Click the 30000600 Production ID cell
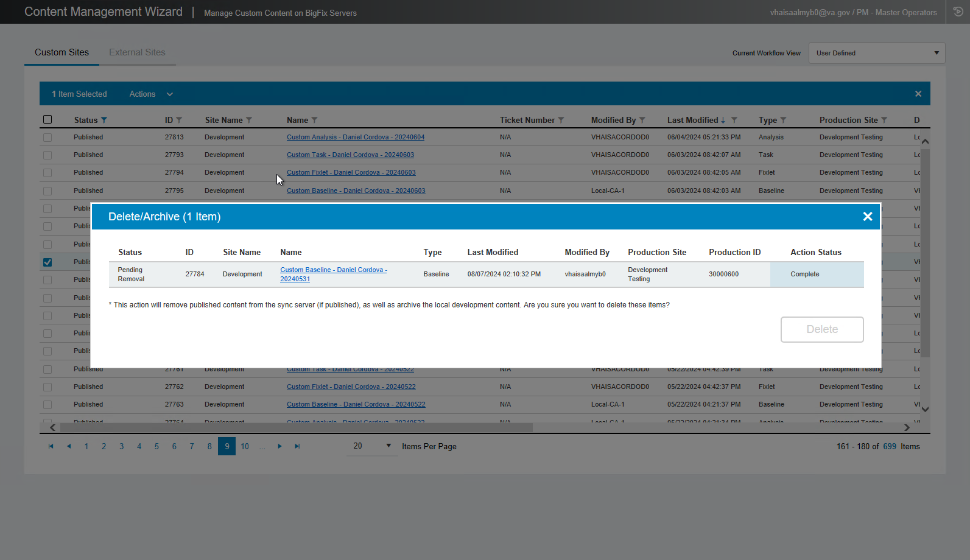 click(723, 274)
